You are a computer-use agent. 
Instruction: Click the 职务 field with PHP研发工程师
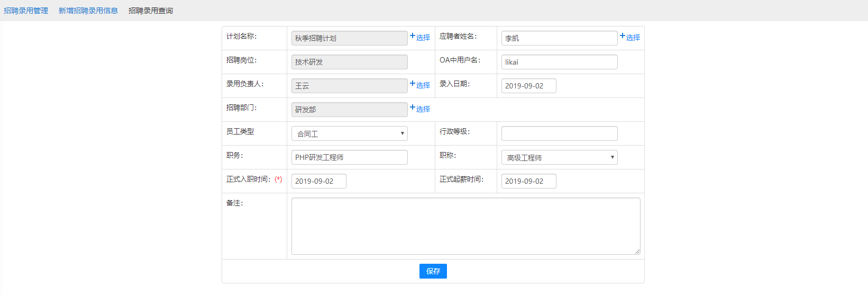(x=349, y=157)
